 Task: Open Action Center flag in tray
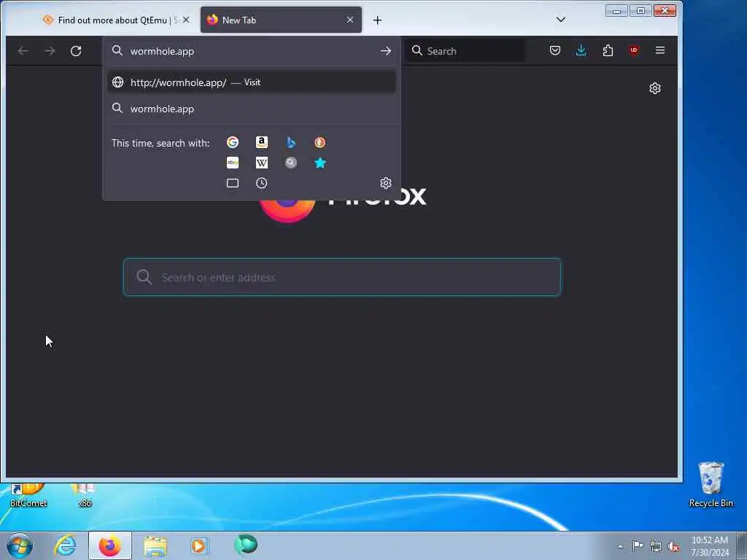(x=638, y=546)
